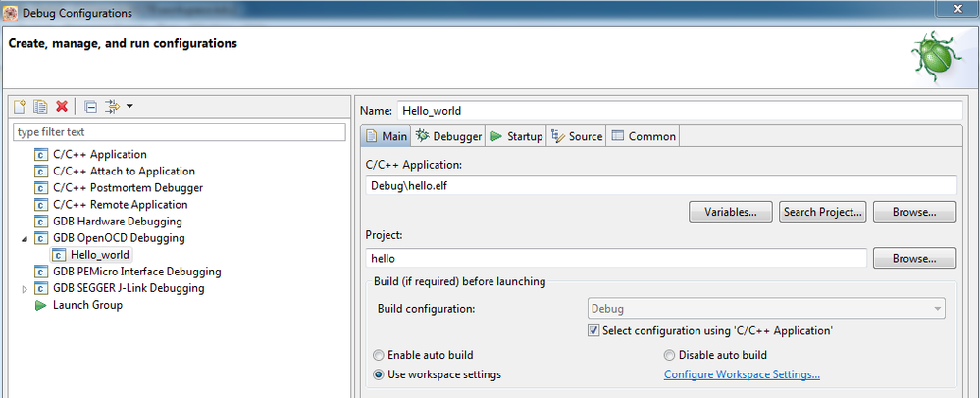
Task: Select the Hello_world configuration
Action: click(x=100, y=255)
